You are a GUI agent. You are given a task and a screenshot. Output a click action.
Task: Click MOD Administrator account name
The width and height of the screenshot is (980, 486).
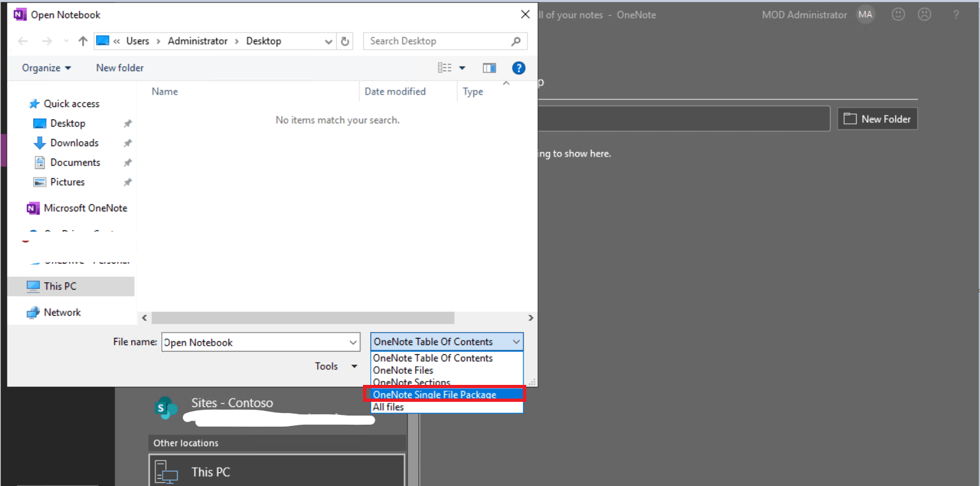(804, 14)
